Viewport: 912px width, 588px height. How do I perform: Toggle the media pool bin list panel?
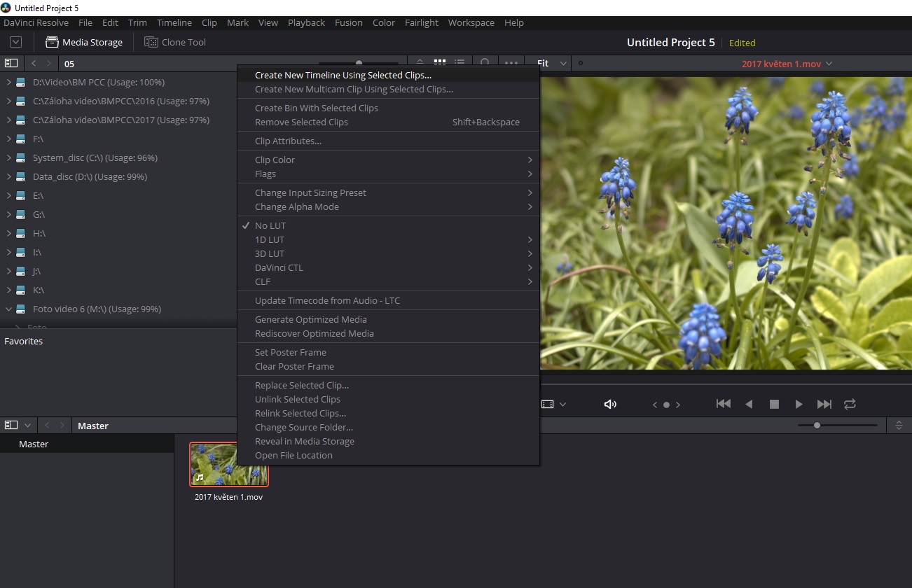coord(11,426)
